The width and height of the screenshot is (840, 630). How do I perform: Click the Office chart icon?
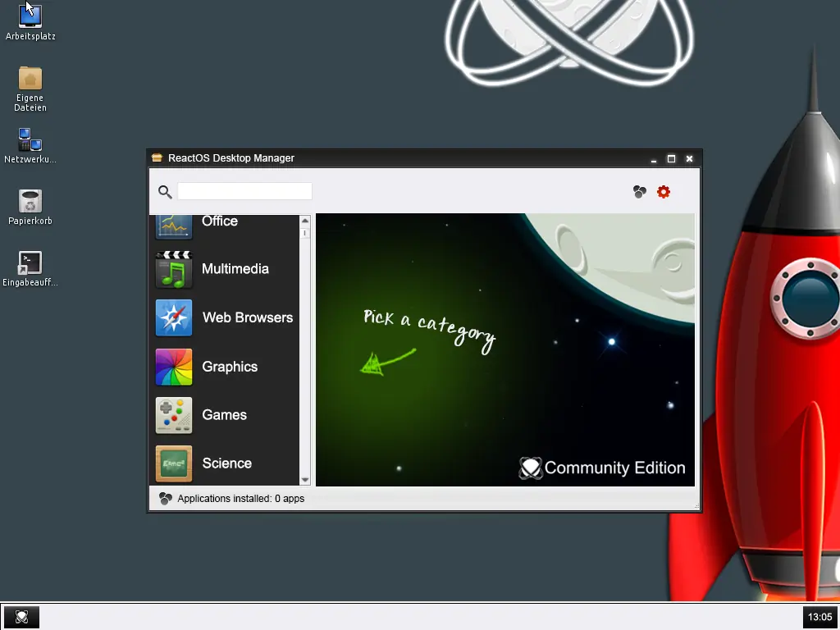pos(174,226)
